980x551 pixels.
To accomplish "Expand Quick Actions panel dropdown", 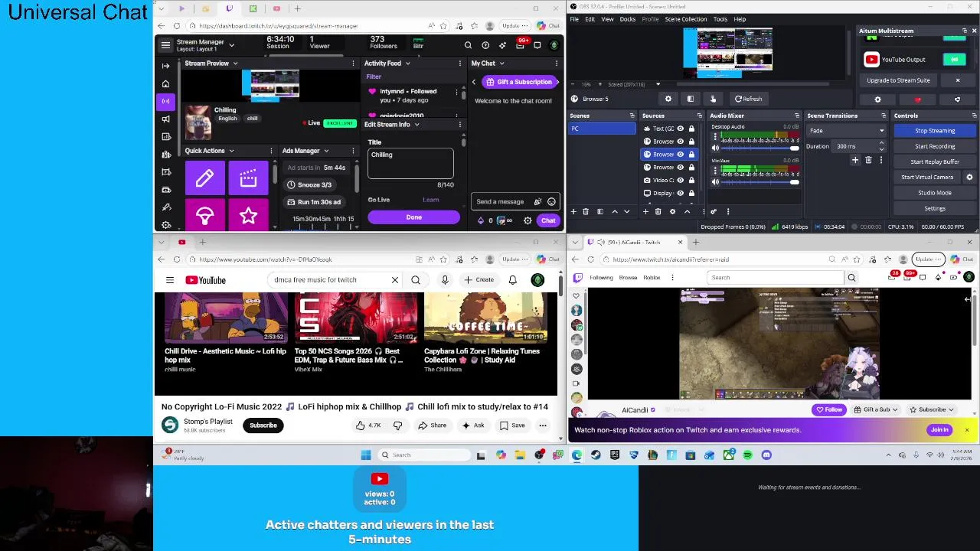I will (x=231, y=151).
